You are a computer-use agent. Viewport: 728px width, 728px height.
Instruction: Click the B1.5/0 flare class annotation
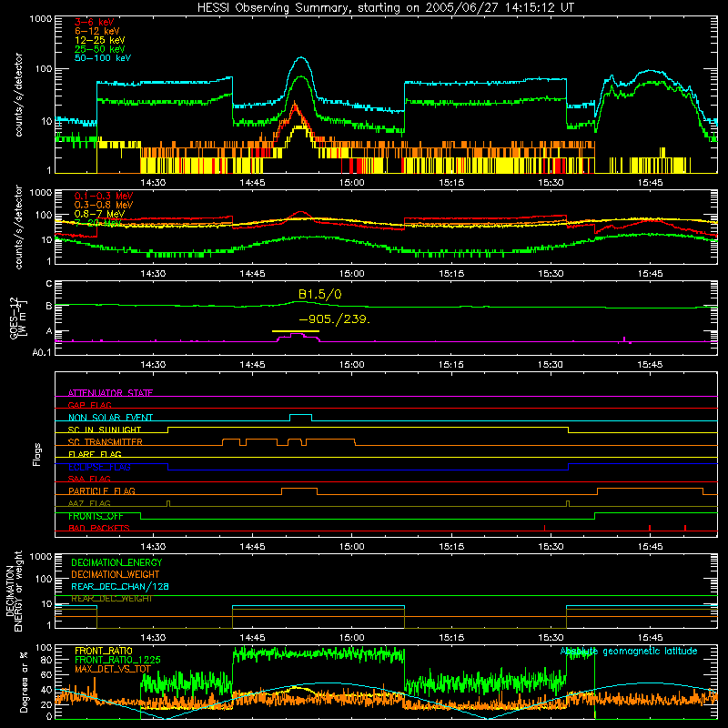coord(320,294)
